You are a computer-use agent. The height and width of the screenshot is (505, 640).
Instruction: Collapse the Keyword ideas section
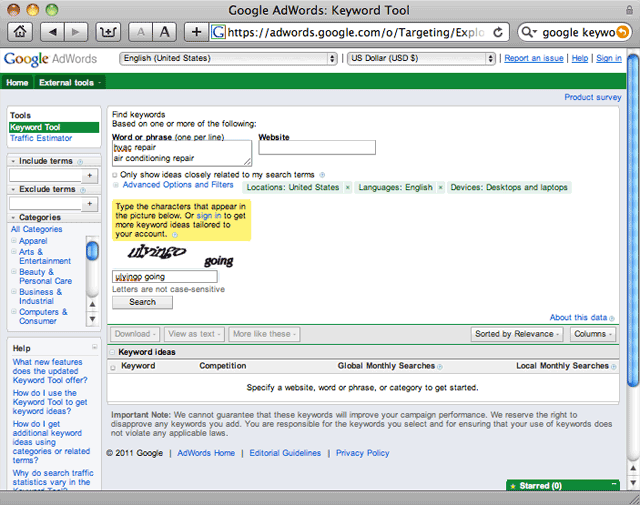point(112,352)
